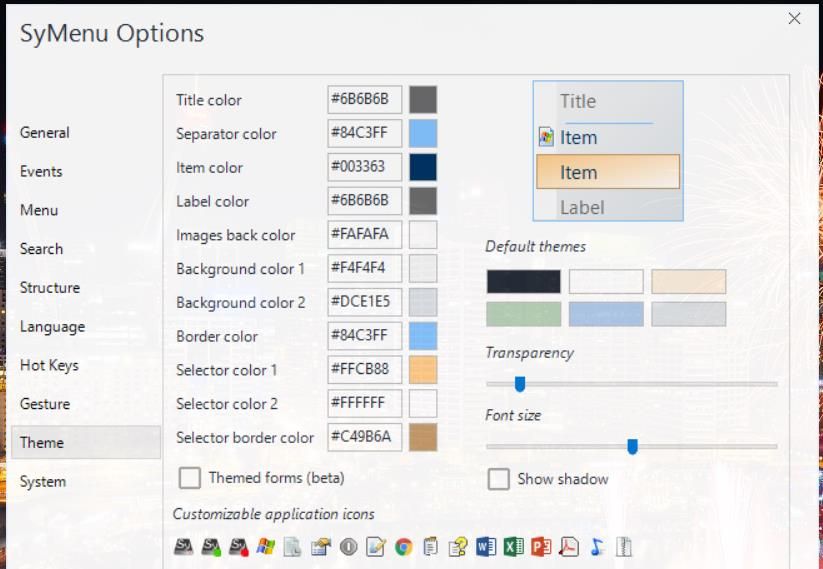Apply the dark navy default theme
823x569 pixels.
click(x=523, y=281)
